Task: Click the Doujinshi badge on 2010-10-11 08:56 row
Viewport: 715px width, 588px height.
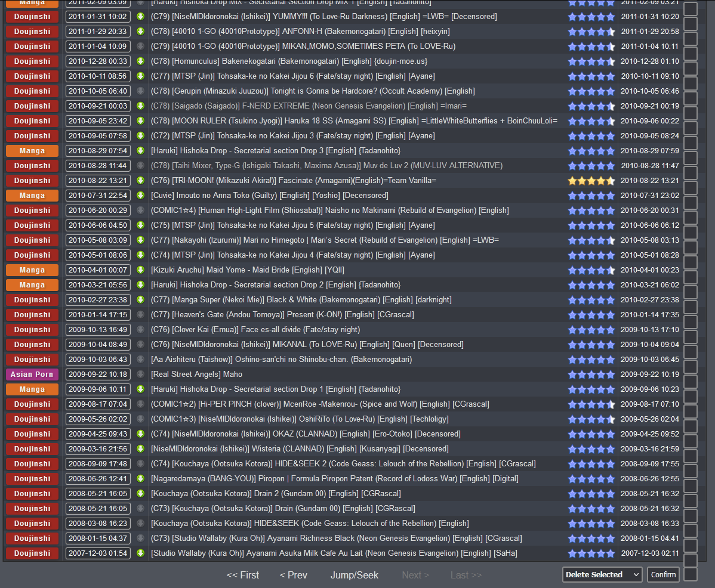Action: click(x=32, y=76)
